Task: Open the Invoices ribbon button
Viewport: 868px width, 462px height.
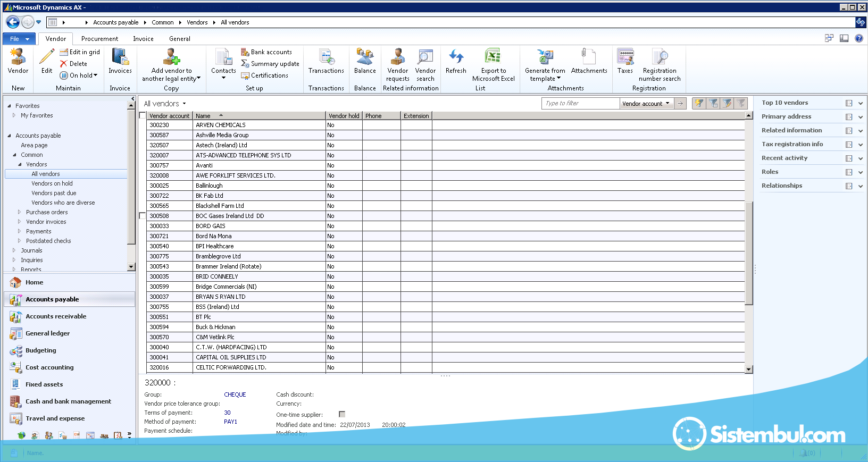Action: (120, 61)
